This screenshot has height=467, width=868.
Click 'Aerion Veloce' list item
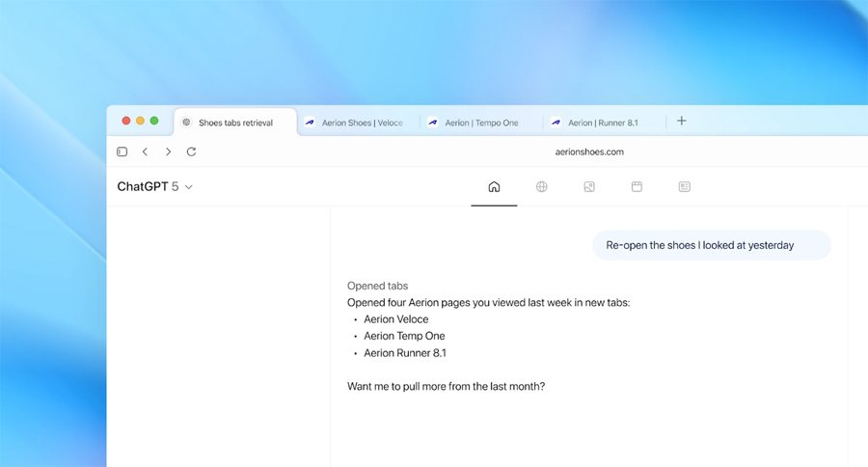pos(395,319)
